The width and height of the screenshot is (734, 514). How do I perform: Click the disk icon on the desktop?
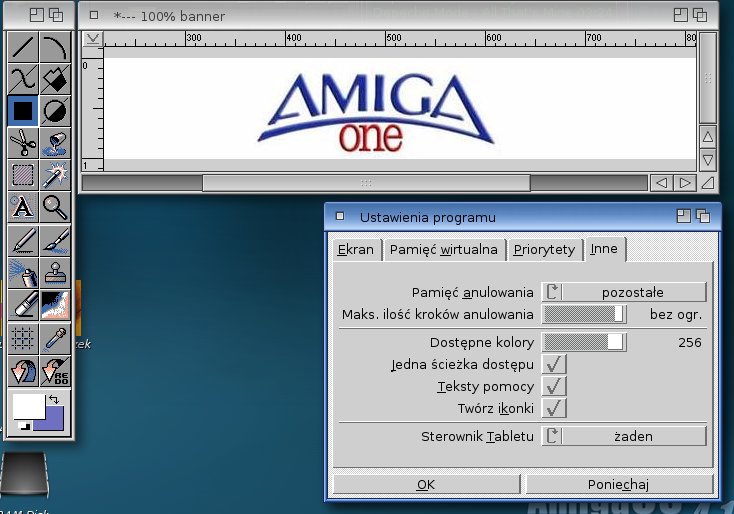point(24,474)
